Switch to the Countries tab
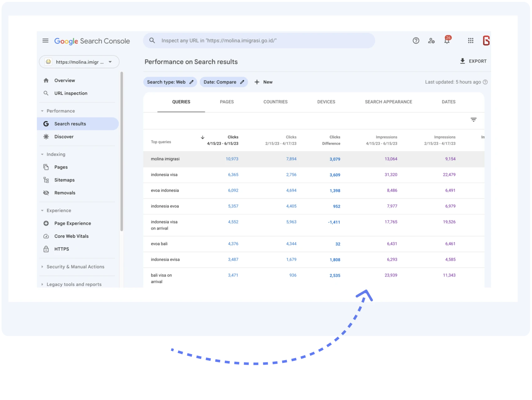This screenshot has height=400, width=532. pyautogui.click(x=275, y=102)
